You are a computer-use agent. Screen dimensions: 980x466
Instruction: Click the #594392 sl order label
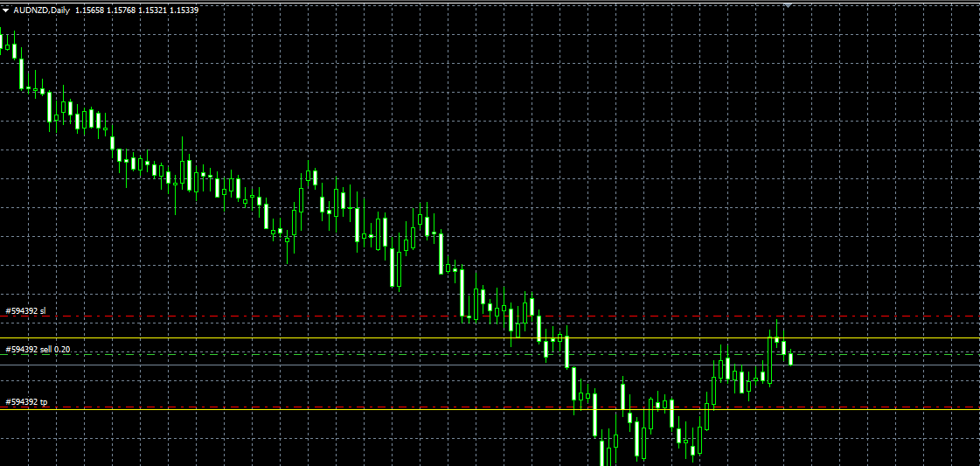[25, 310]
